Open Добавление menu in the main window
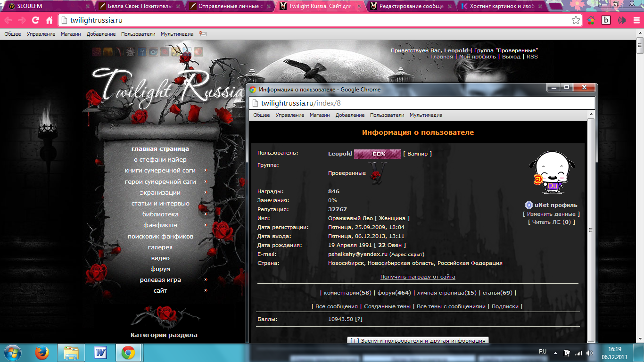Screen dimensions: 644x362 [x=101, y=34]
